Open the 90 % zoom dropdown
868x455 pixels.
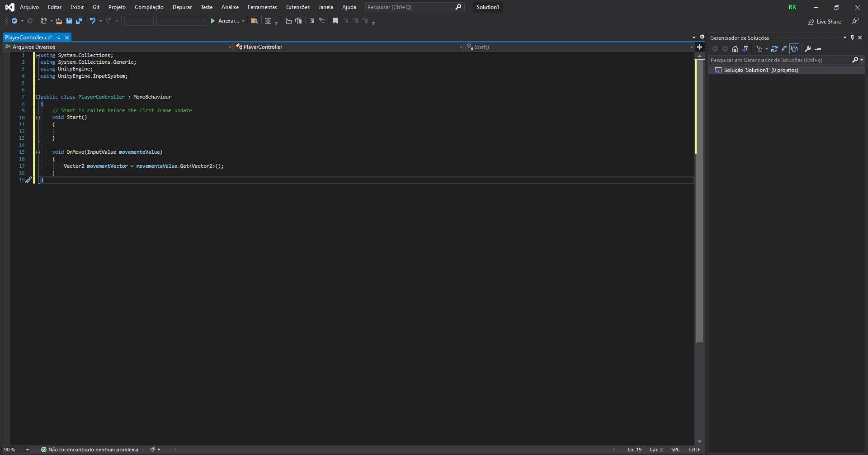(28, 450)
